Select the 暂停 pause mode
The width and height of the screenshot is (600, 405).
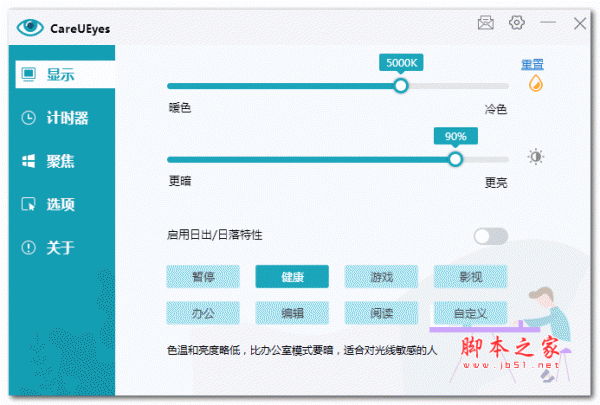tap(203, 276)
